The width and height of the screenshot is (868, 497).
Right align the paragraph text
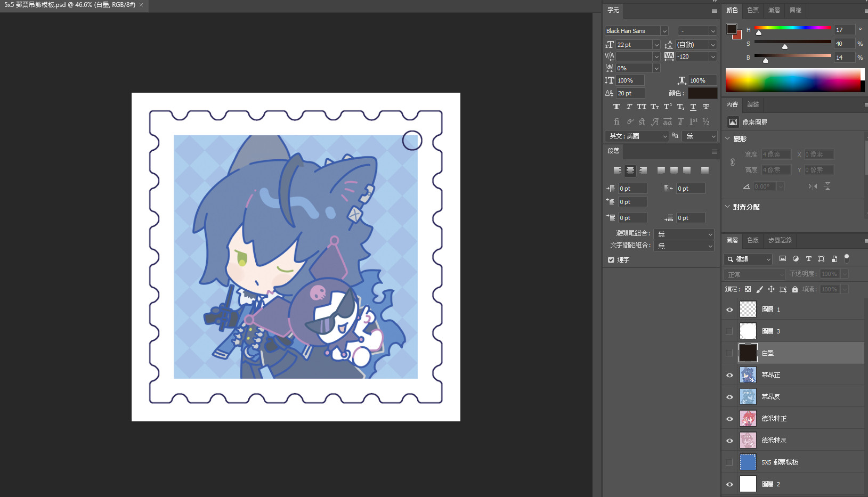point(643,171)
